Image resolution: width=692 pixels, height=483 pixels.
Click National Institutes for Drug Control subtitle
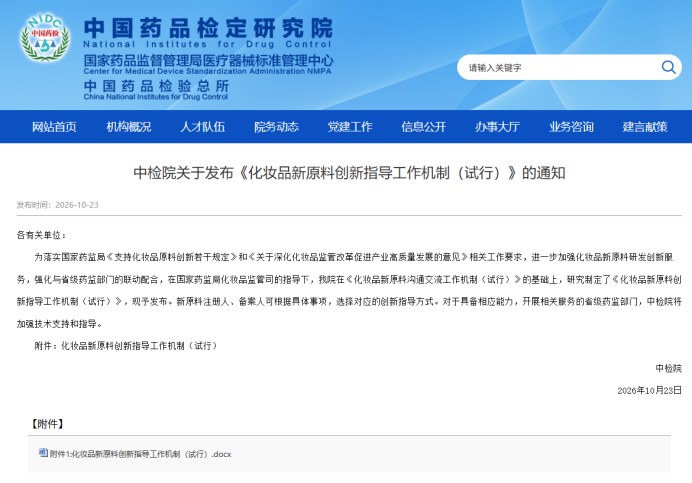(207, 44)
